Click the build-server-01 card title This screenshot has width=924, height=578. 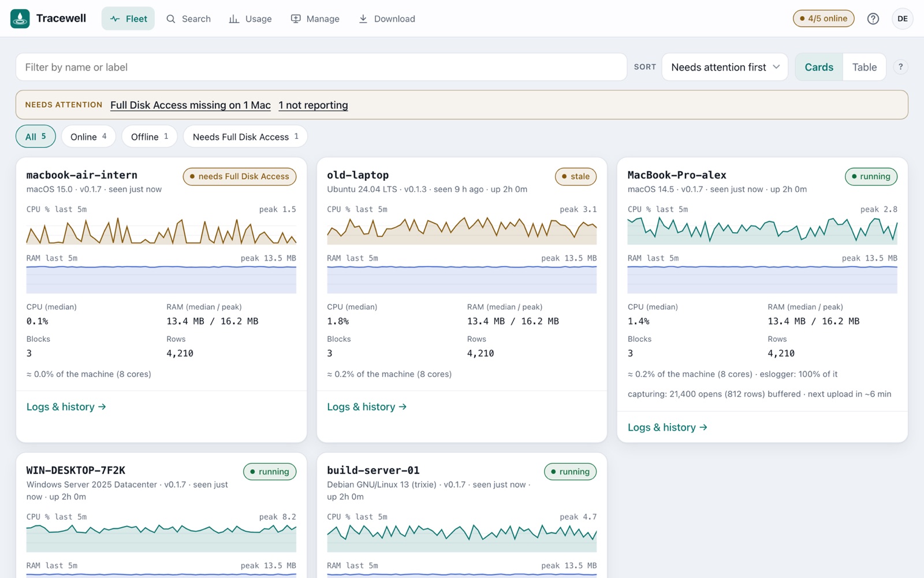(x=373, y=470)
